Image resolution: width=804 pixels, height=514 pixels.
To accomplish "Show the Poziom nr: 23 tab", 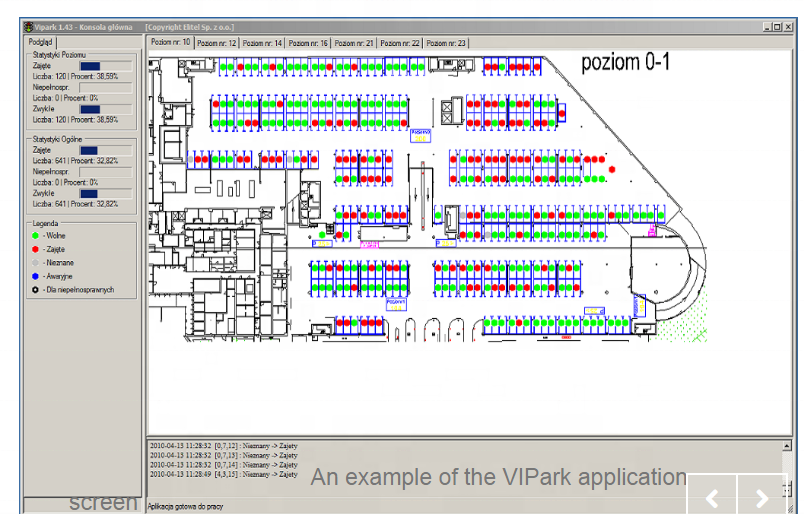I will [x=446, y=44].
